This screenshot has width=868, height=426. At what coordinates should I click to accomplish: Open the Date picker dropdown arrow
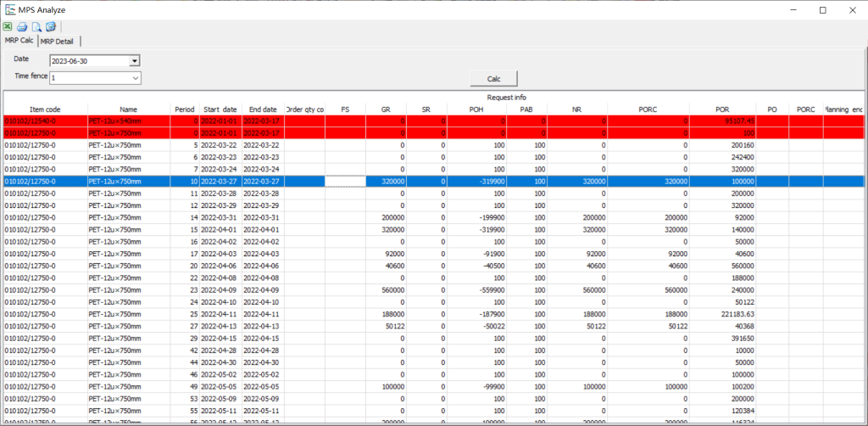pos(134,61)
